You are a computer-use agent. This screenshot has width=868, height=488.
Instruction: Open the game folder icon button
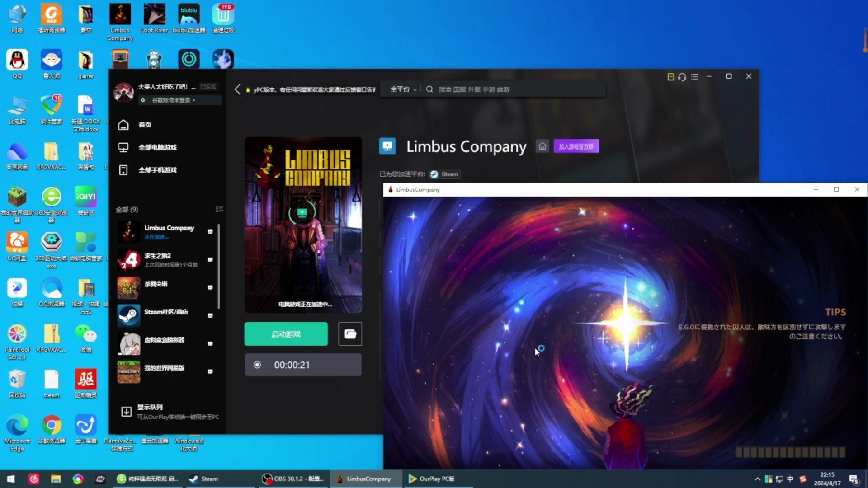tap(350, 334)
